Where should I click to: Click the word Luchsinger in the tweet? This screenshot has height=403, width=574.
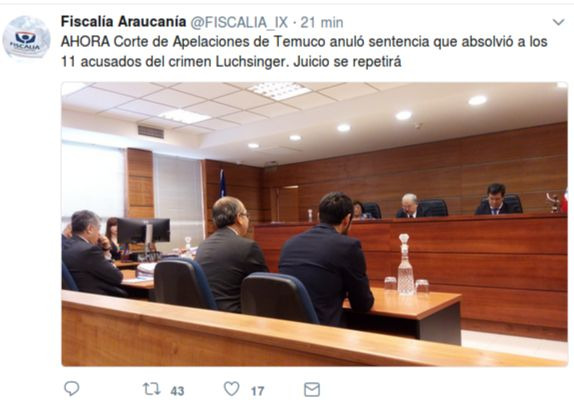point(250,61)
